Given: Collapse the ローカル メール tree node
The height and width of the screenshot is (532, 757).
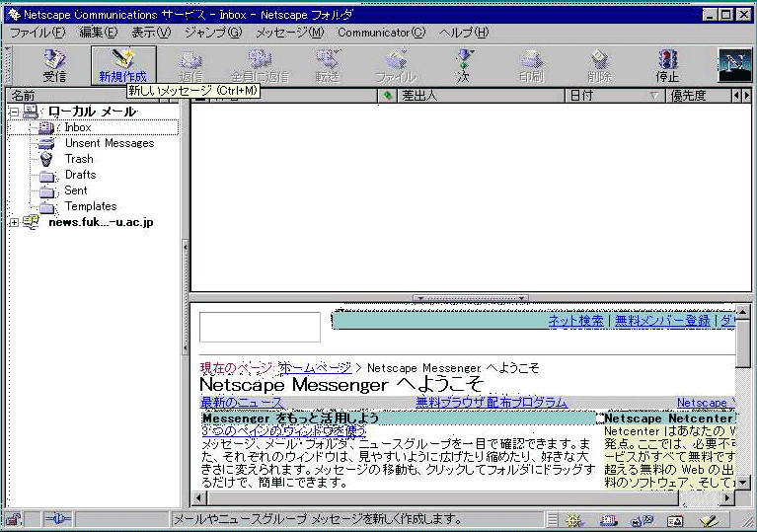Looking at the screenshot, I should click(x=14, y=112).
